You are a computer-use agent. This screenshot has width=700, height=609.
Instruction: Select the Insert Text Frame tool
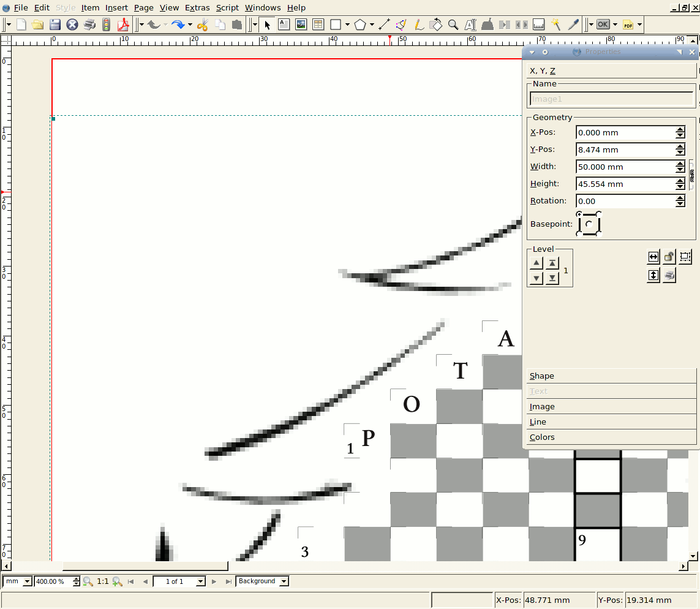click(284, 25)
